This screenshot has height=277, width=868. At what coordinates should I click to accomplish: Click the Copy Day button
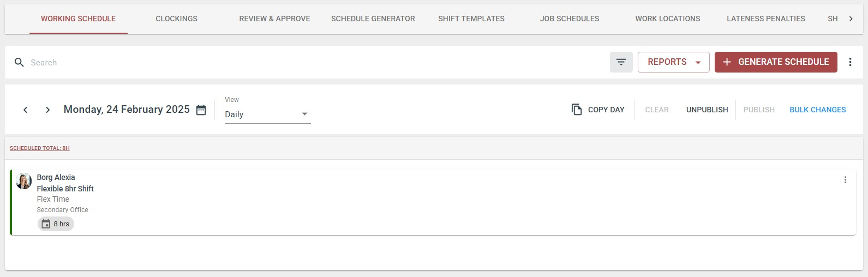coord(598,110)
